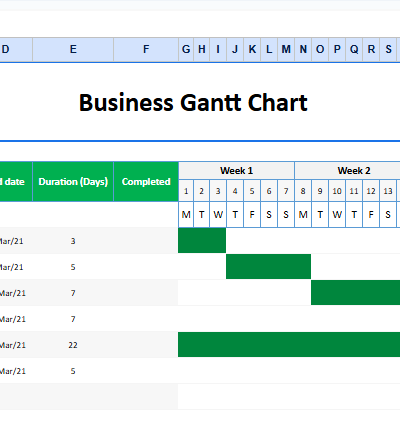Image resolution: width=400 pixels, height=434 pixels.
Task: Click the duration value 22
Action: pyautogui.click(x=73, y=345)
